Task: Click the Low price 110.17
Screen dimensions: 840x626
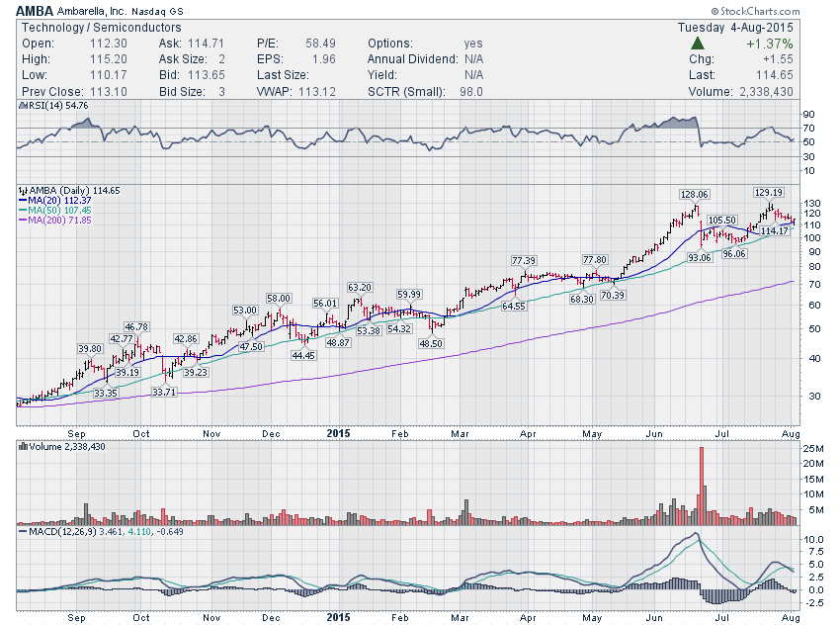Action: pyautogui.click(x=109, y=75)
